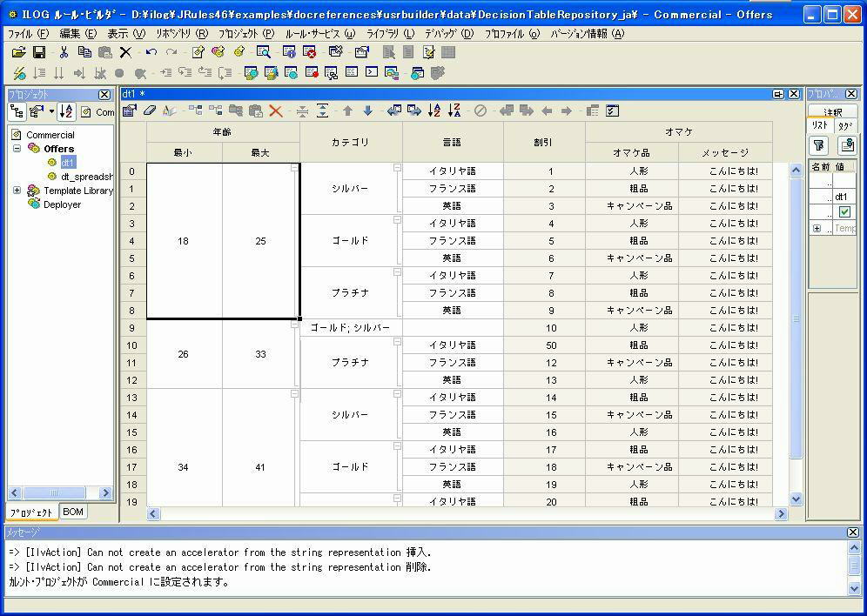
Task: Expand the Template Library node
Action: (17, 191)
